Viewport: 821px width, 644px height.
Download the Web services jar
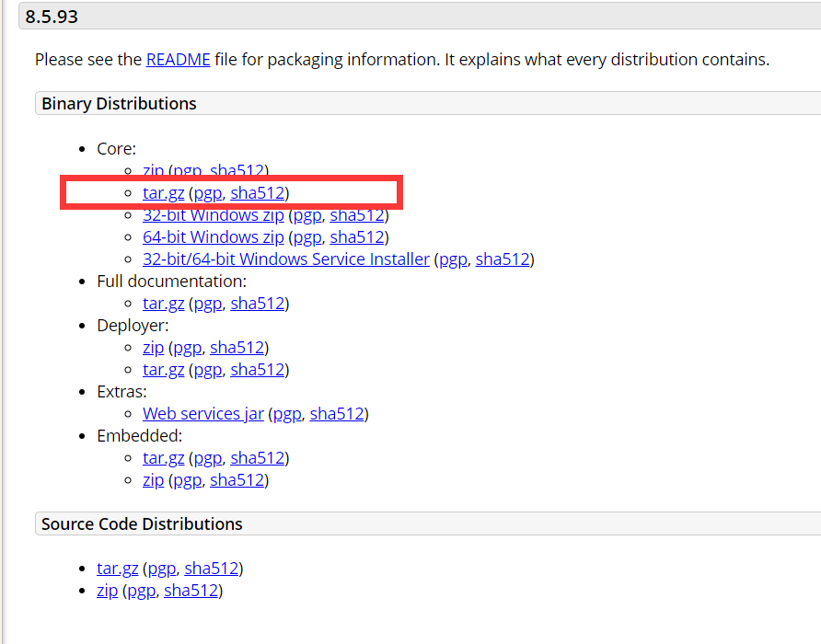click(x=203, y=414)
